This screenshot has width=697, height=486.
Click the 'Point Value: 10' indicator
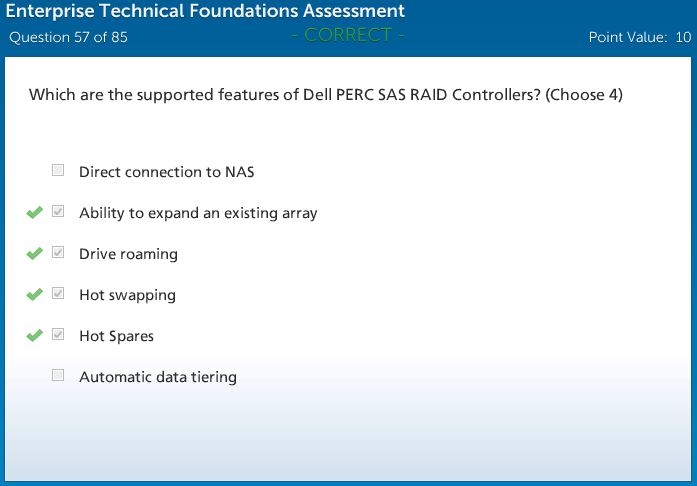[x=640, y=38]
